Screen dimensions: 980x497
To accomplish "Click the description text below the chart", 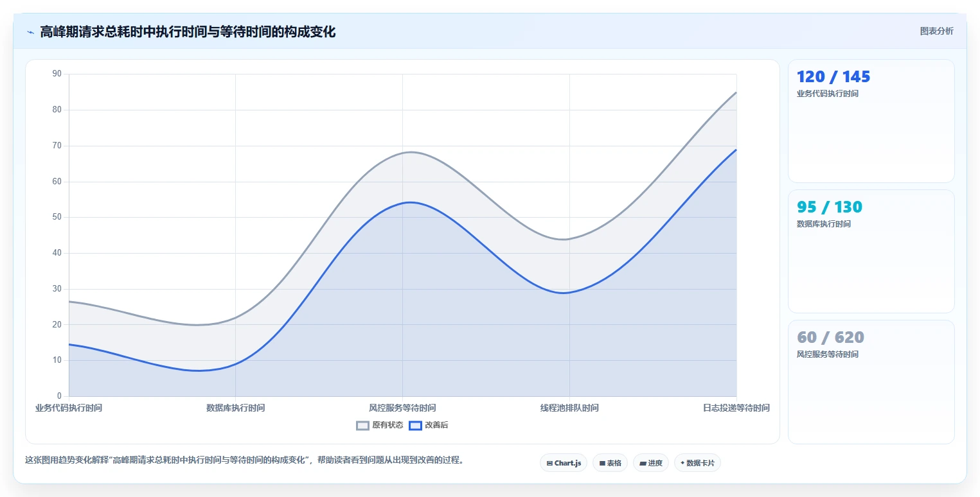I will 244,460.
